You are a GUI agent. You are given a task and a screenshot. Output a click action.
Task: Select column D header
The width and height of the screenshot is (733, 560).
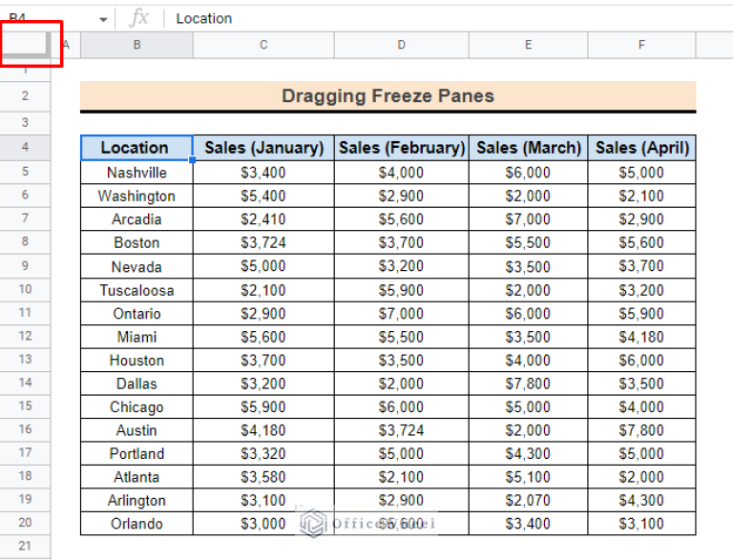[402, 45]
